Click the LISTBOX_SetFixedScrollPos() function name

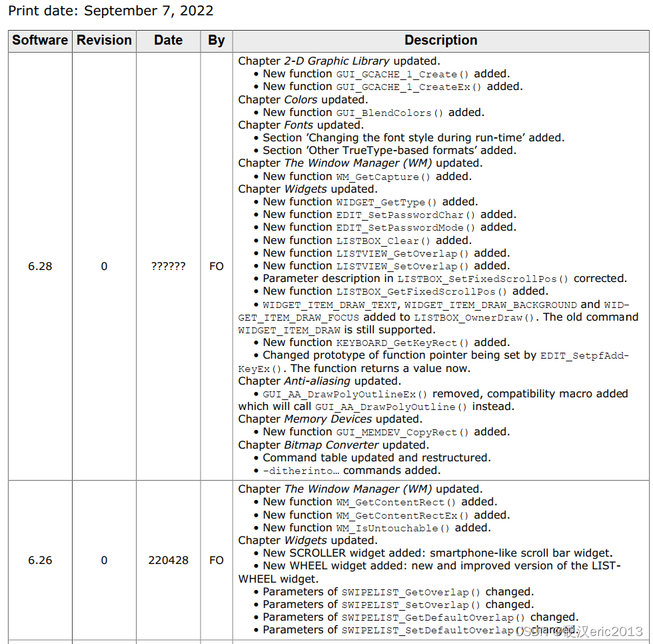pos(482,279)
